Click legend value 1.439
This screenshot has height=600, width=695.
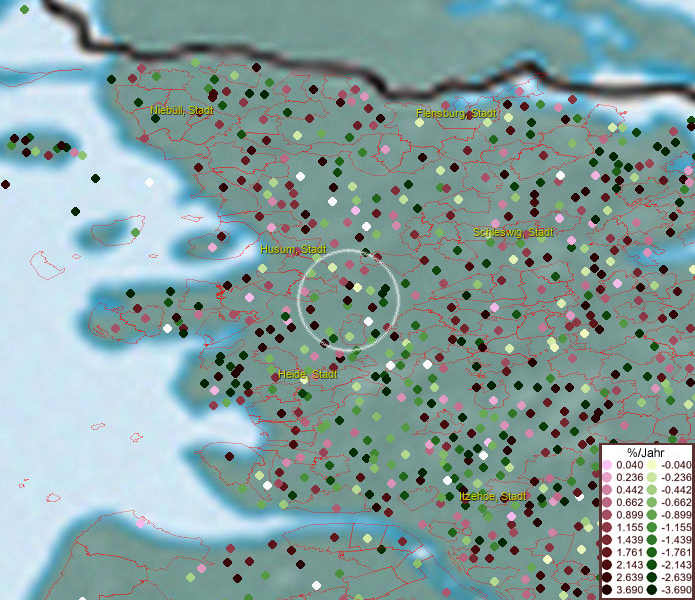[x=629, y=540]
